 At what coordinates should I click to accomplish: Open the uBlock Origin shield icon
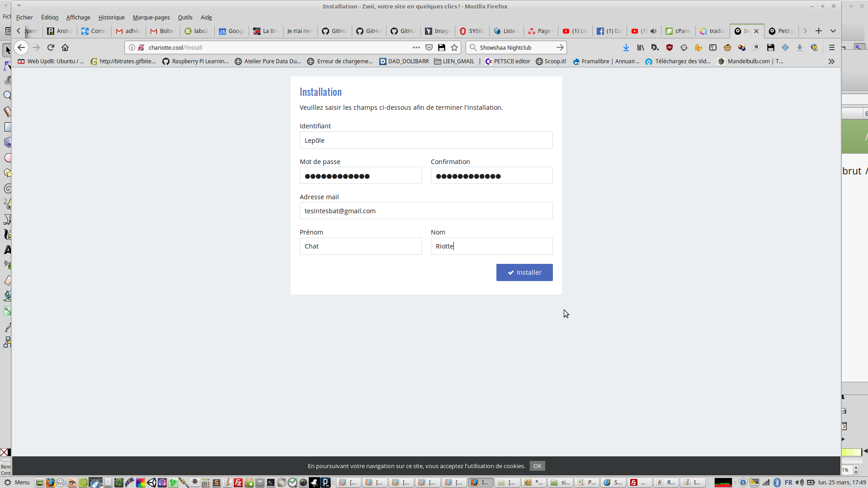coord(670,47)
